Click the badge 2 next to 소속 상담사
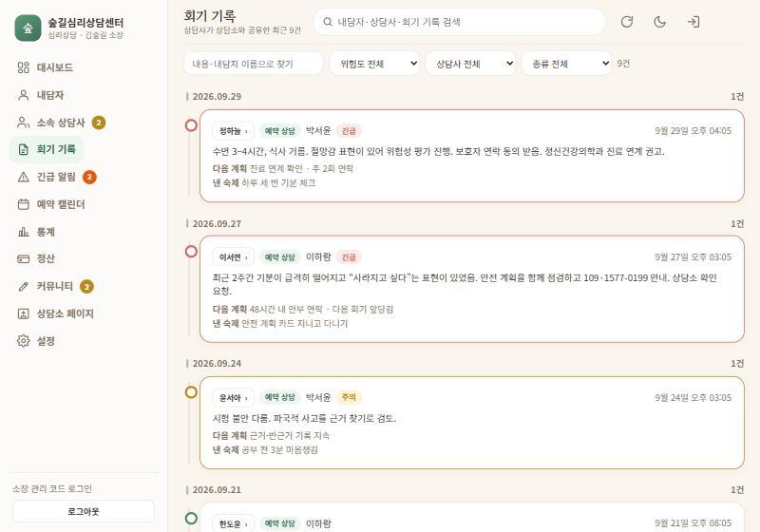The height and width of the screenshot is (532, 760). pos(99,123)
